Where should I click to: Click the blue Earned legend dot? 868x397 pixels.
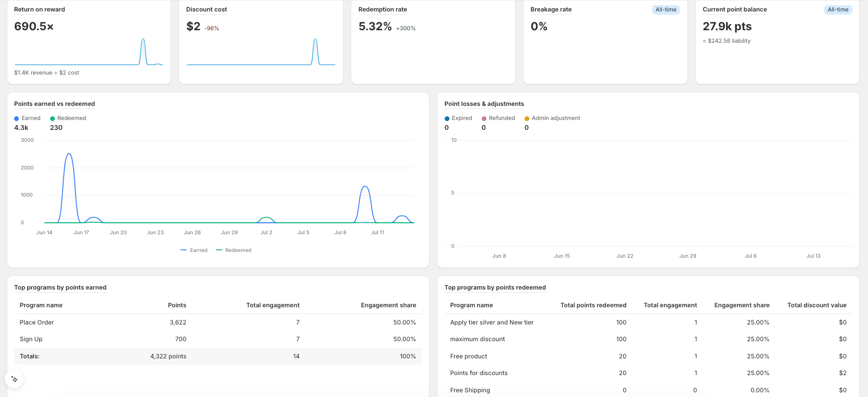[x=17, y=118]
